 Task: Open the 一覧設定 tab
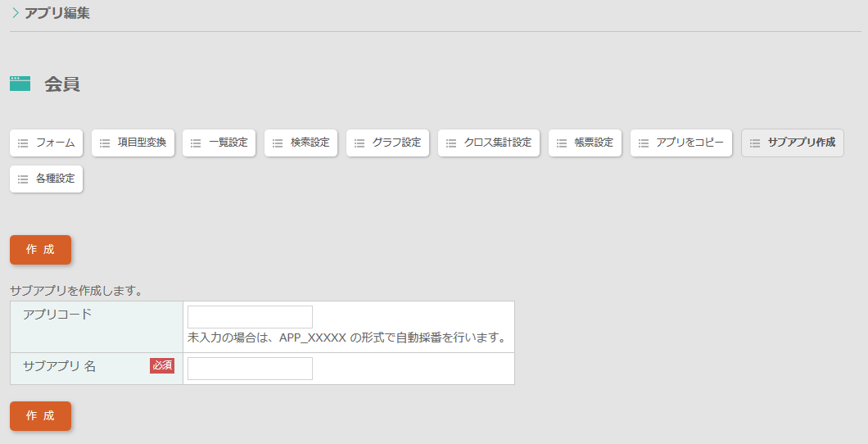(x=219, y=143)
